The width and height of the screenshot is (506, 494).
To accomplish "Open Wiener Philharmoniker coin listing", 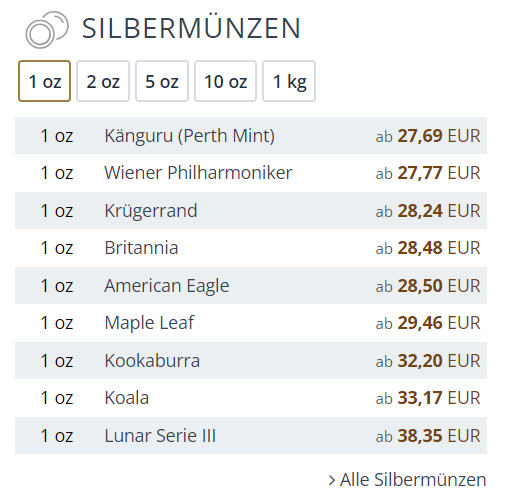I will [251, 173].
